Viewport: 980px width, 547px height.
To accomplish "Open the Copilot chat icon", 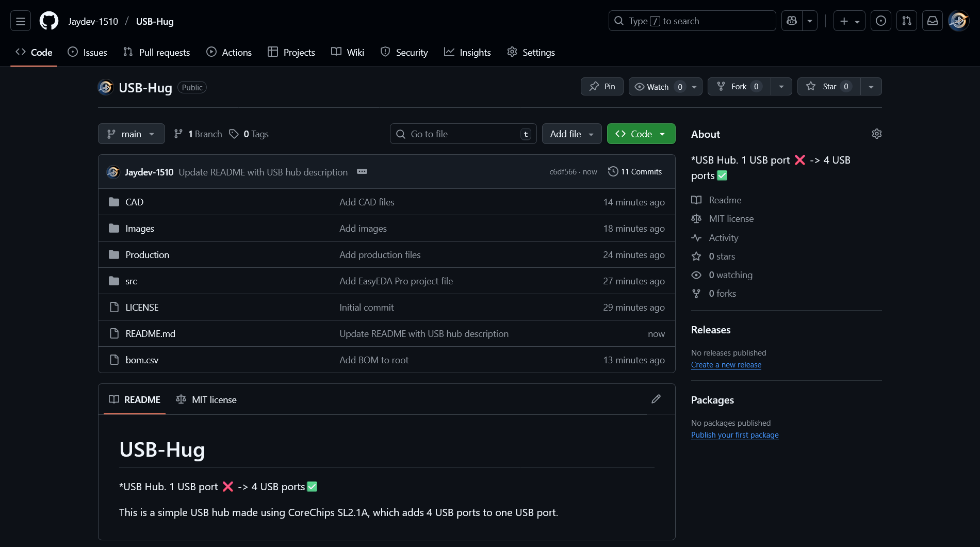I will (x=792, y=21).
